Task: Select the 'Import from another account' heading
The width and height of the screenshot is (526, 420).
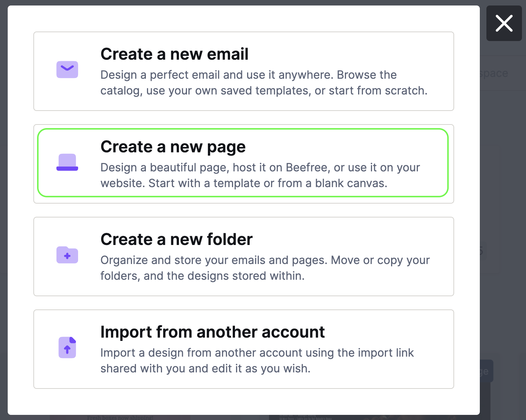Action: tap(213, 332)
